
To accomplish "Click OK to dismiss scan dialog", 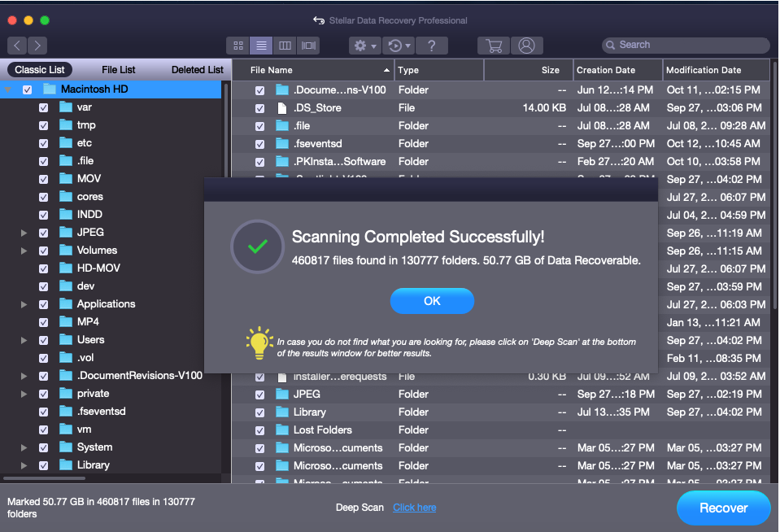I will [x=432, y=301].
